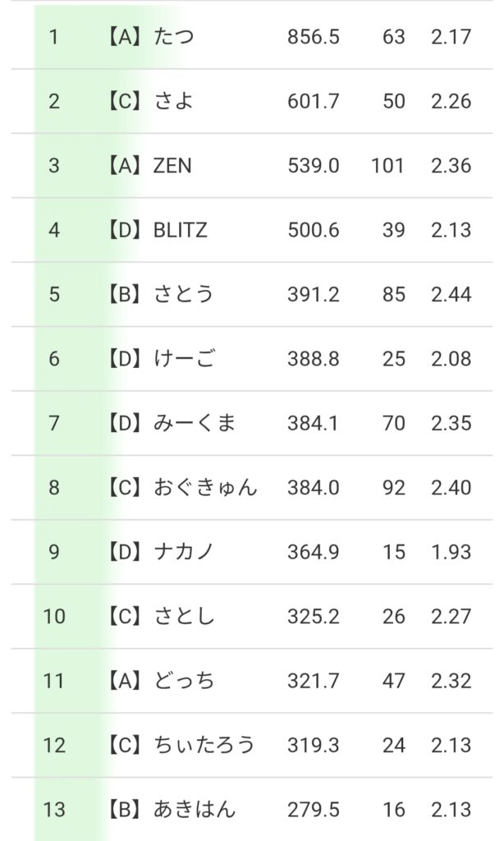
Task: Select the score value 601.7
Action: [x=313, y=102]
